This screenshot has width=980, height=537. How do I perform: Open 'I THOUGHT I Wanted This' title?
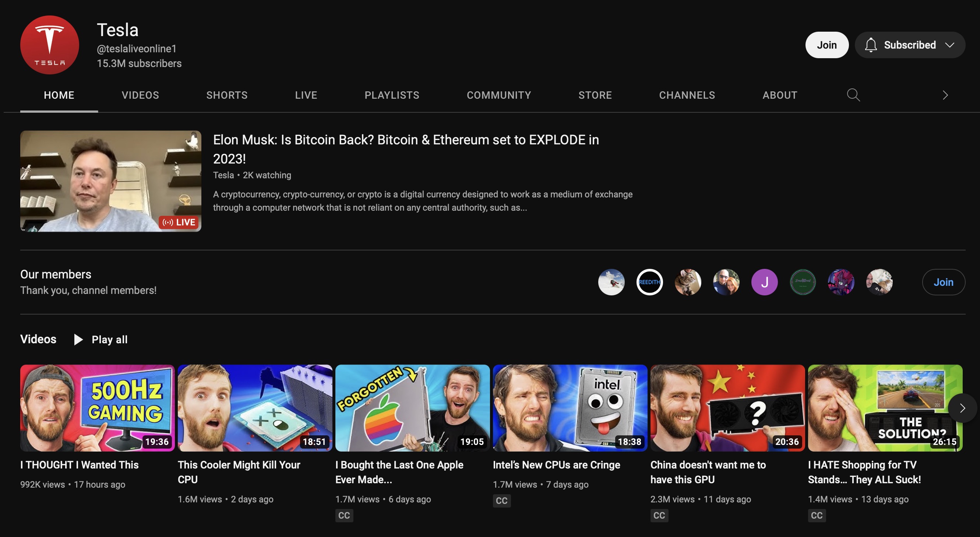[x=80, y=465]
